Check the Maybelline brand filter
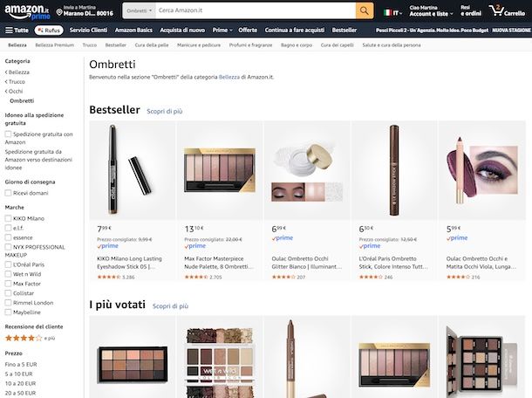Screen dimensions: 532x398 click(x=8, y=312)
